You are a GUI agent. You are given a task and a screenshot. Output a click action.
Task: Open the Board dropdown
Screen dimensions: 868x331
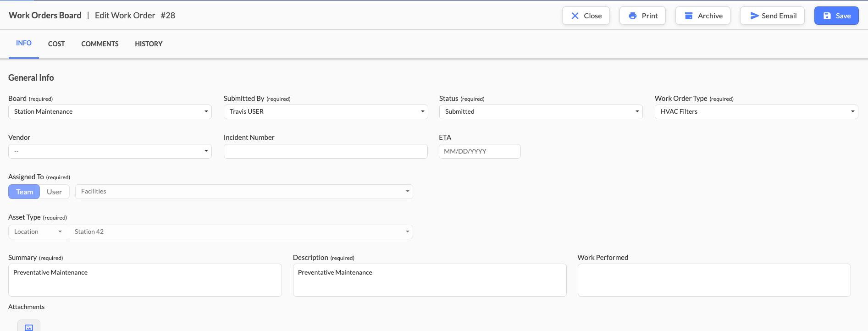click(x=110, y=112)
